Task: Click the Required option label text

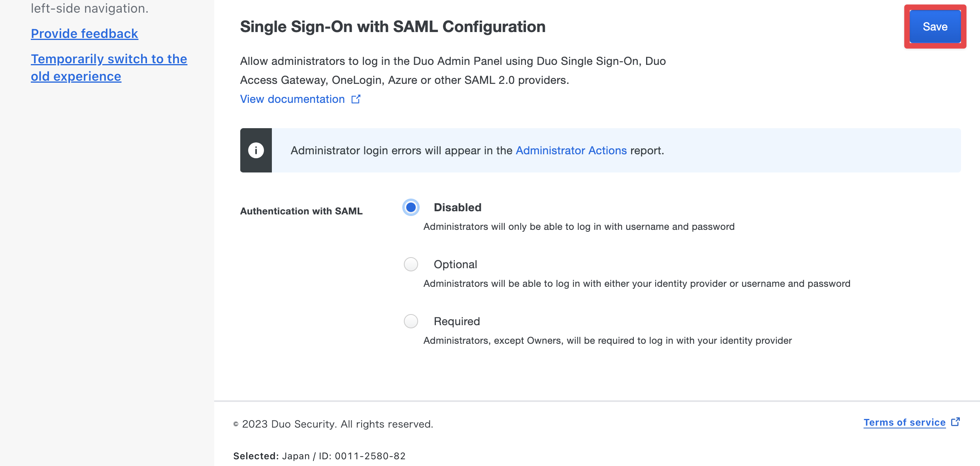Action: [x=457, y=321]
